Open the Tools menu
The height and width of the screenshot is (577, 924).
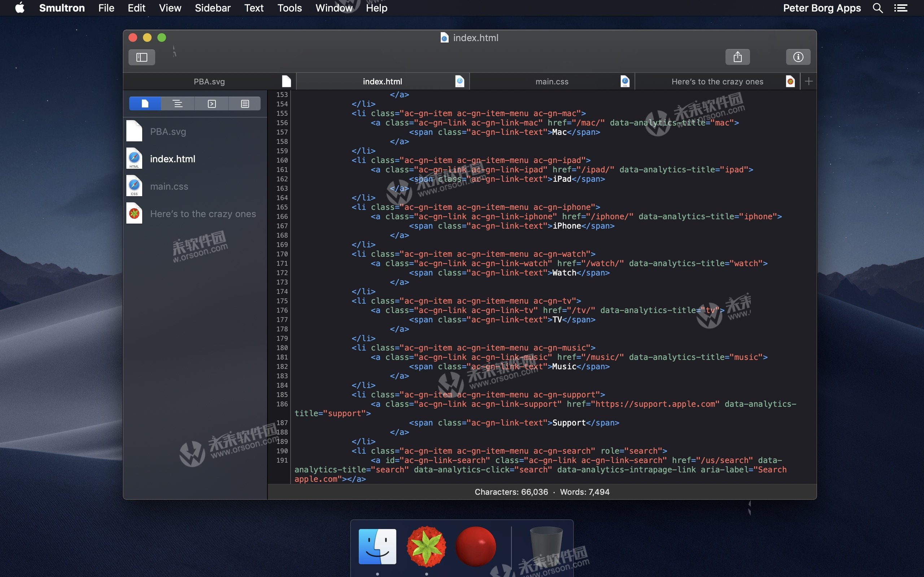289,8
